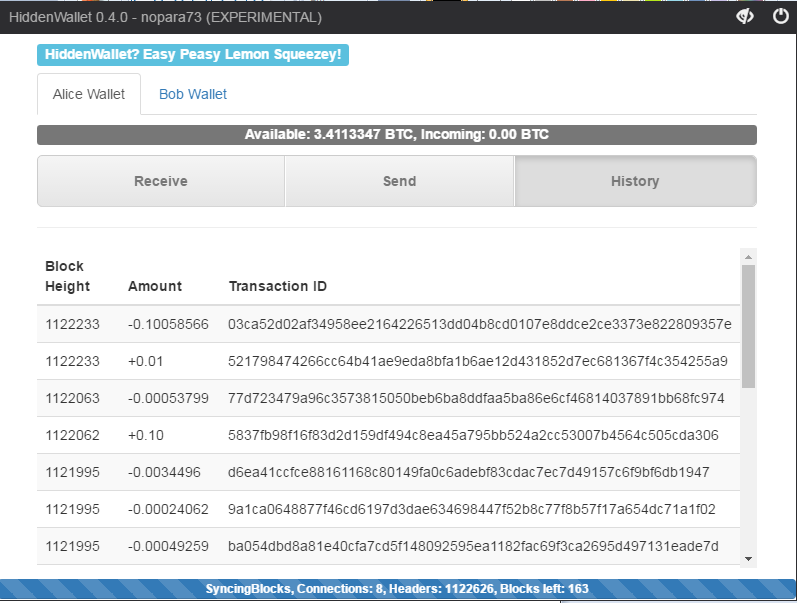Screen dimensions: 797x603
Task: Click the Easy Peasy Lemon Squeezey banner
Action: pyautogui.click(x=193, y=54)
